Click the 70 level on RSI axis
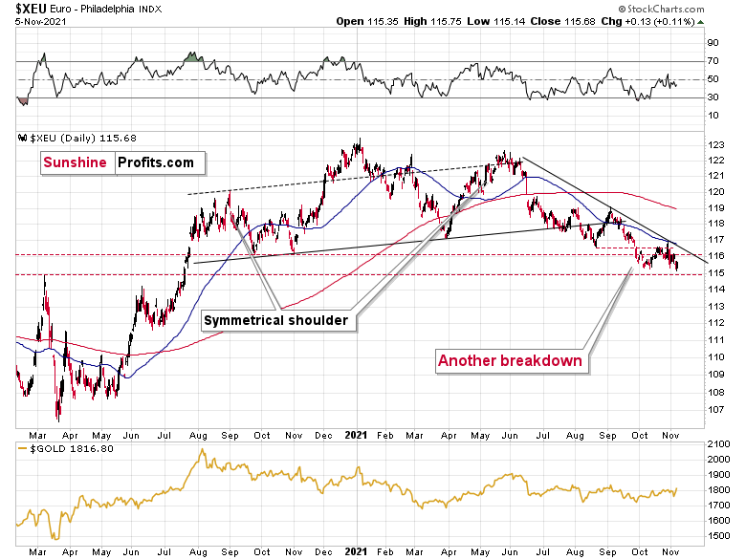Image resolution: width=746 pixels, height=560 pixels. pos(713,61)
